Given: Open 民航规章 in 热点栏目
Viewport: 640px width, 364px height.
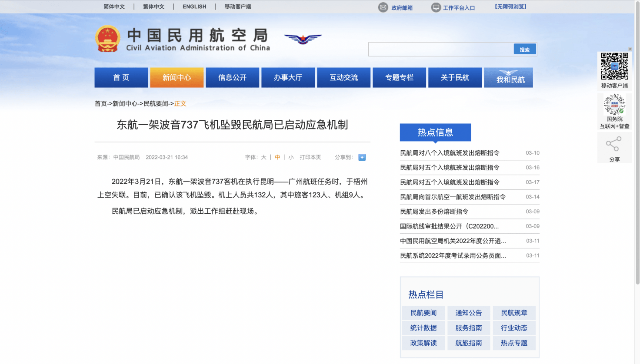Looking at the screenshot, I should [514, 313].
